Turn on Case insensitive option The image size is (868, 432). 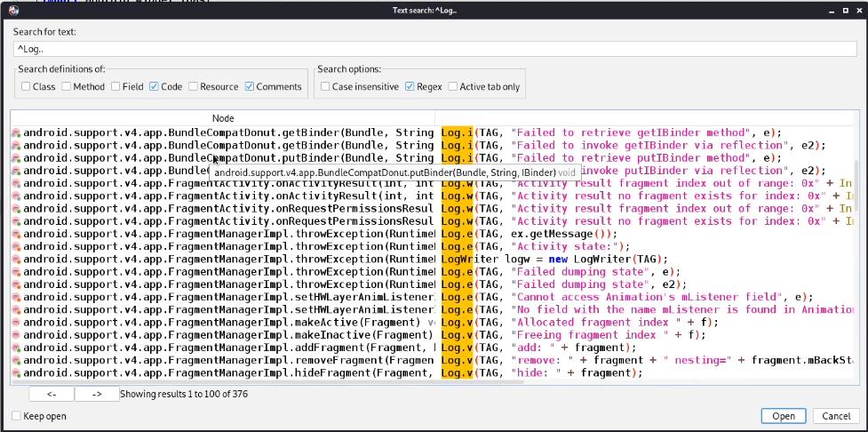(x=325, y=86)
